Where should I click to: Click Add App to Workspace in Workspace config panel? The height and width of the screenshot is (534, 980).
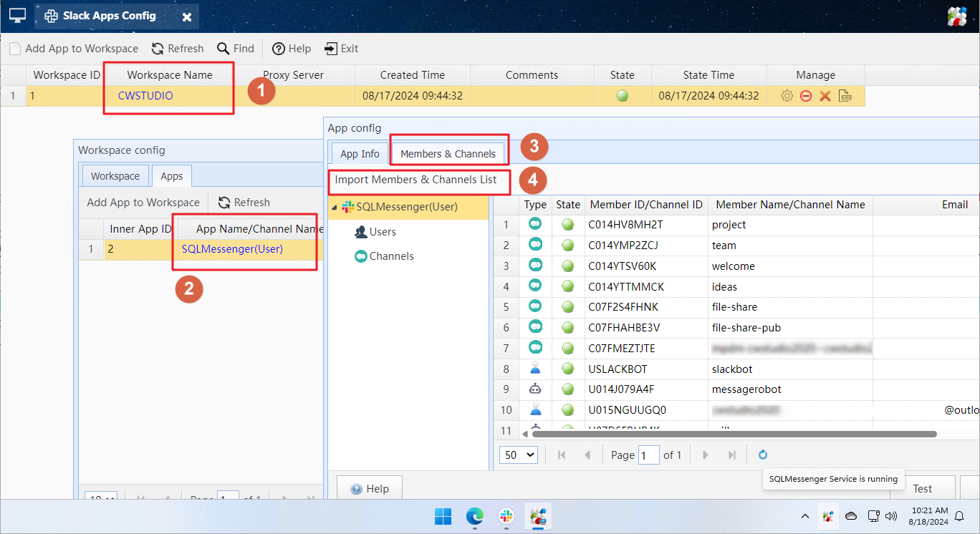click(143, 203)
